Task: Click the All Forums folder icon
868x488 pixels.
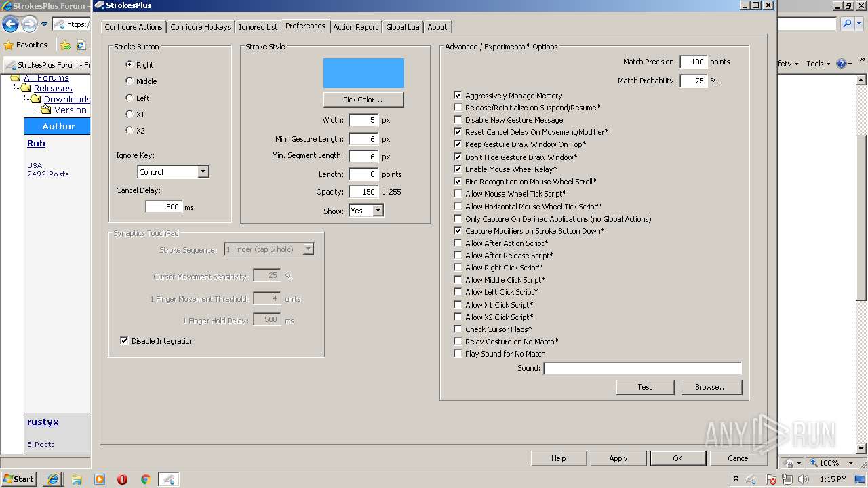Action: click(x=16, y=78)
